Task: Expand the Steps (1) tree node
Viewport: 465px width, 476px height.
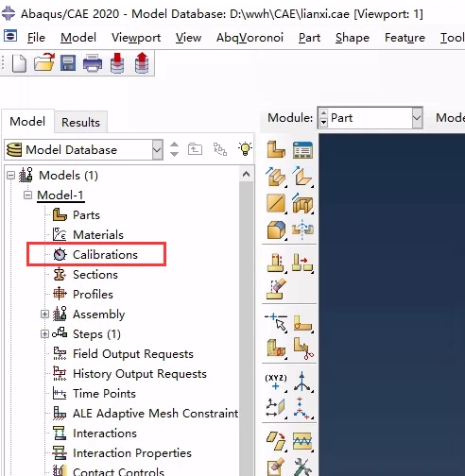Action: (x=44, y=334)
